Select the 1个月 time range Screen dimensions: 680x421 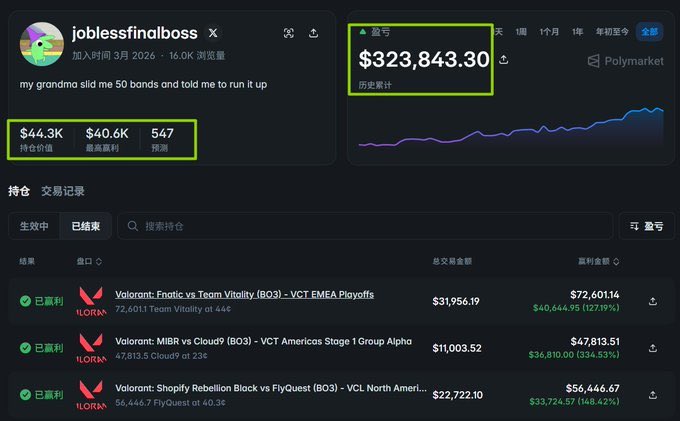[549, 32]
